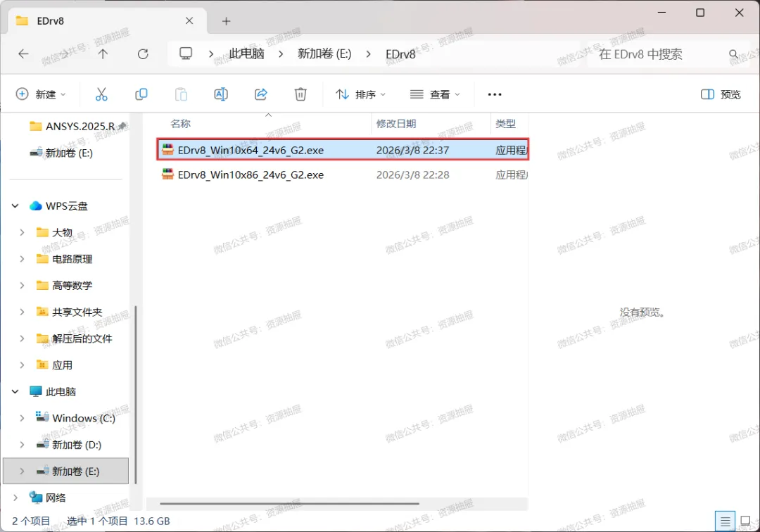Go back with the left arrow
Image resolution: width=760 pixels, height=532 pixels.
tap(23, 53)
